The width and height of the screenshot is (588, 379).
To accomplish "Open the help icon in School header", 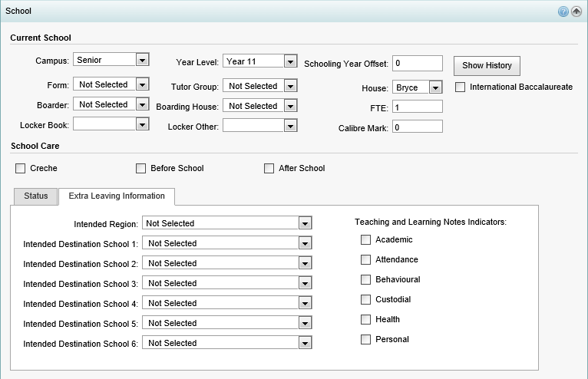I will tap(563, 12).
